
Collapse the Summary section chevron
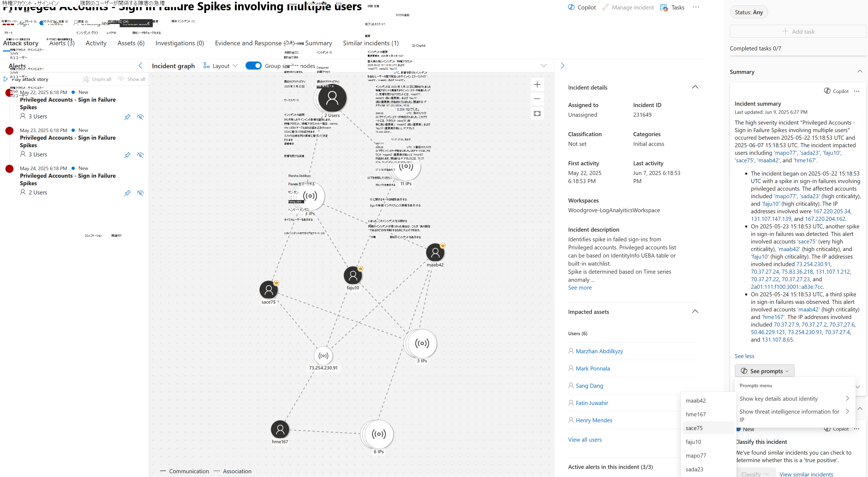point(860,71)
